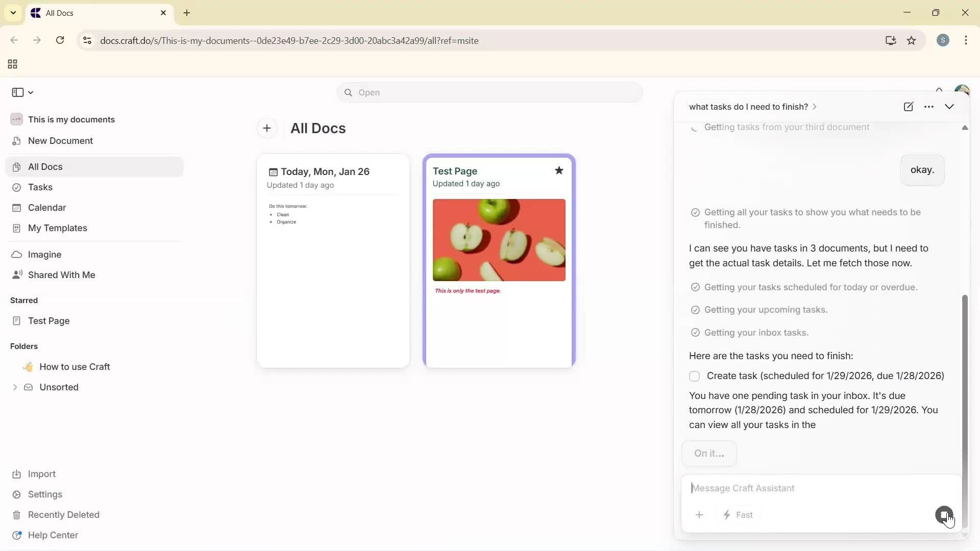The width and height of the screenshot is (980, 551).
Task: Open the Tasks section in the sidebar
Action: [x=41, y=187]
